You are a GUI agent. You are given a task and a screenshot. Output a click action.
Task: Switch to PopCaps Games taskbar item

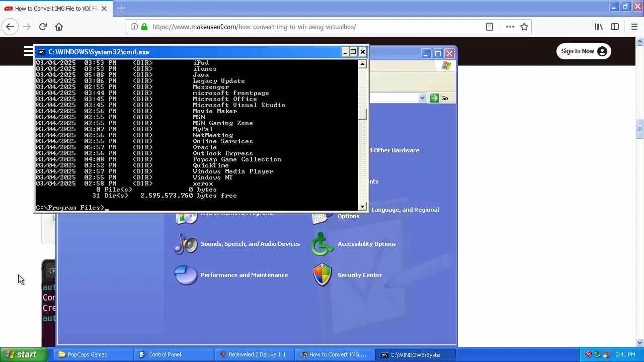(x=92, y=354)
